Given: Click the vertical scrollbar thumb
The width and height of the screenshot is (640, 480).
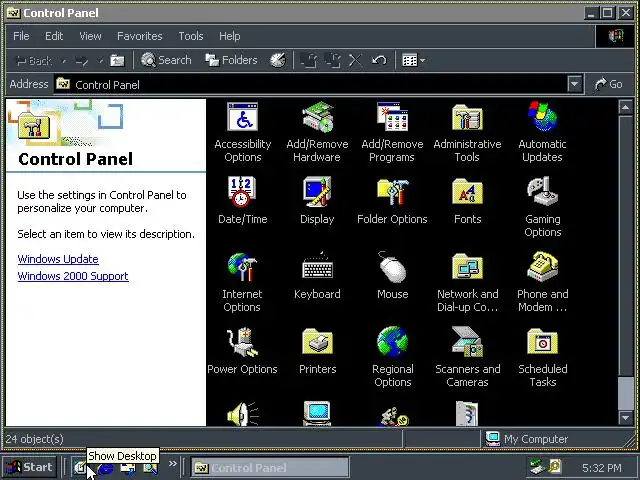Looking at the screenshot, I should pyautogui.click(x=625, y=393).
